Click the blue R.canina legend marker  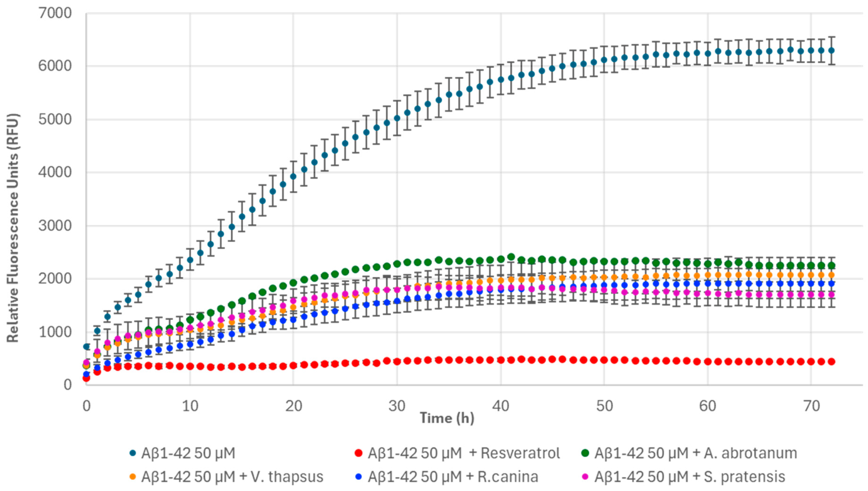coord(359,477)
